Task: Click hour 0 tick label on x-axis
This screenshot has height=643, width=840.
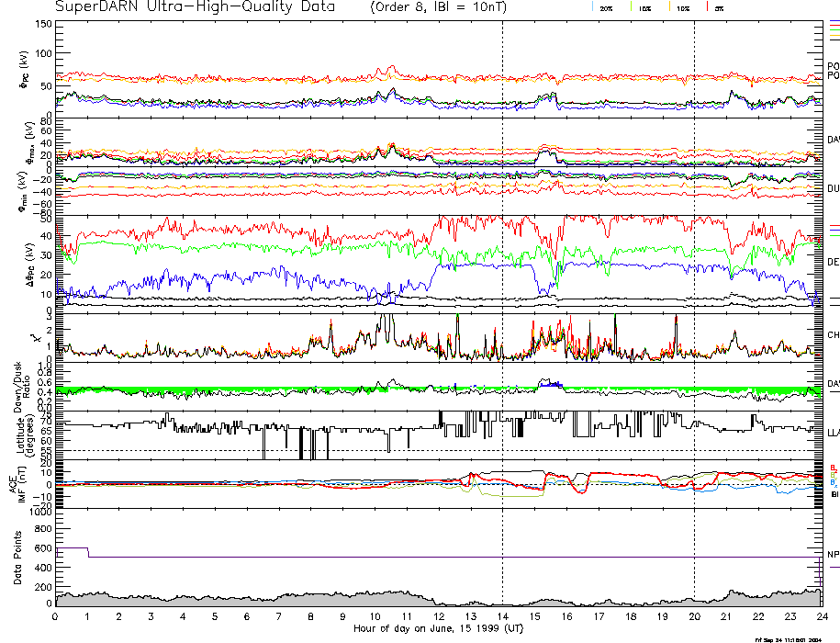Action: [x=56, y=617]
